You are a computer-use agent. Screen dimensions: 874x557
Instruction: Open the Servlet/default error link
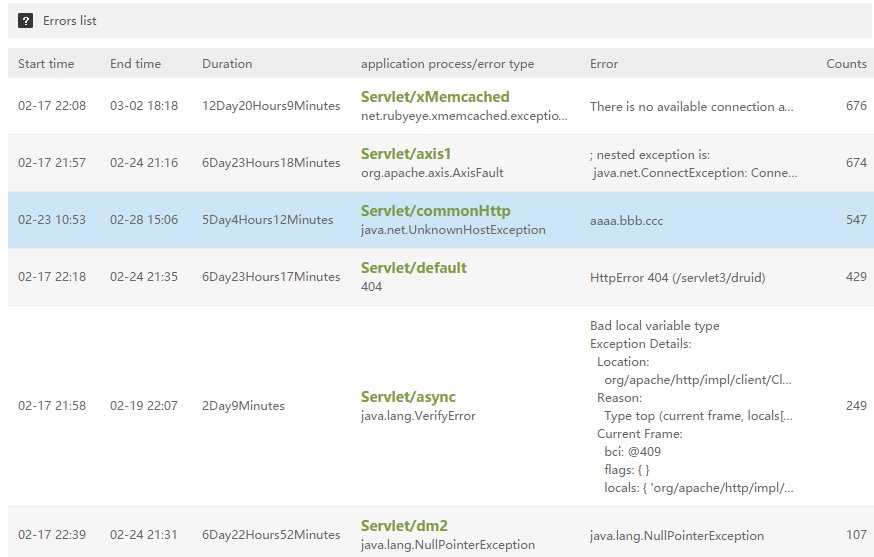[x=413, y=268]
